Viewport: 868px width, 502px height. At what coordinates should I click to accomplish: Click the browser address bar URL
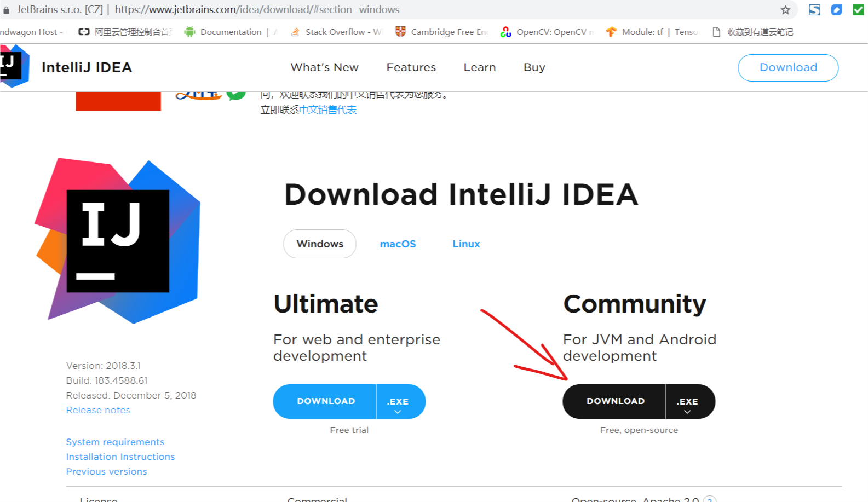257,10
